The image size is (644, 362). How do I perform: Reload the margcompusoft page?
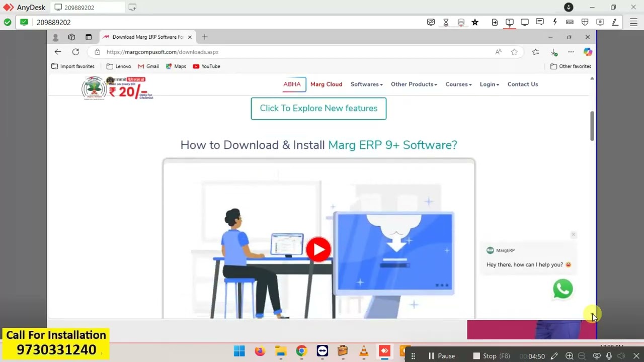[75, 52]
